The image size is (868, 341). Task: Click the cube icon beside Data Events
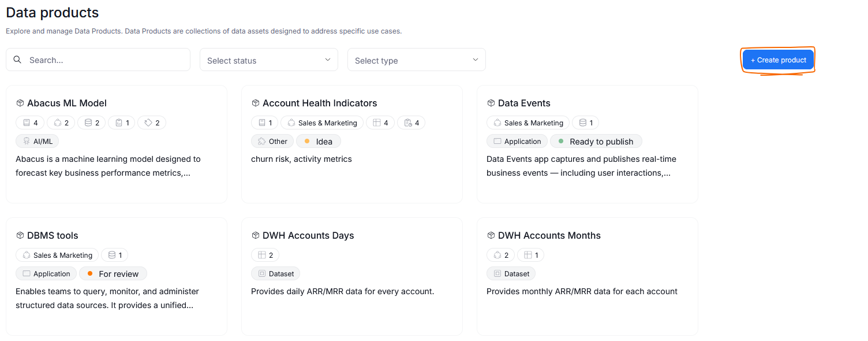tap(491, 103)
